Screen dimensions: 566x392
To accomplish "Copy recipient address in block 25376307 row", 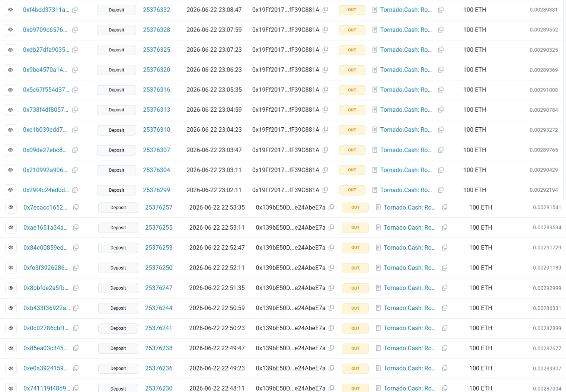I will pyautogui.click(x=441, y=150).
